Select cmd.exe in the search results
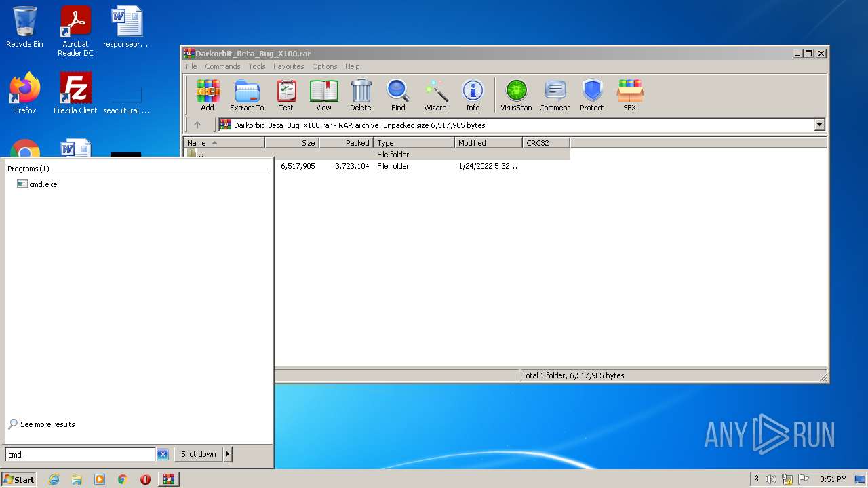868x488 pixels. 37,184
